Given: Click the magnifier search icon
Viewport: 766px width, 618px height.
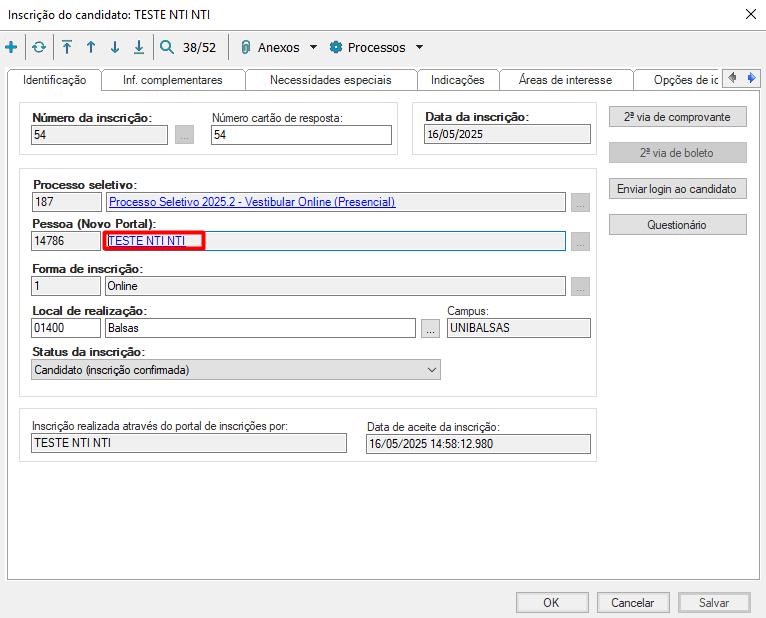Looking at the screenshot, I should (167, 47).
